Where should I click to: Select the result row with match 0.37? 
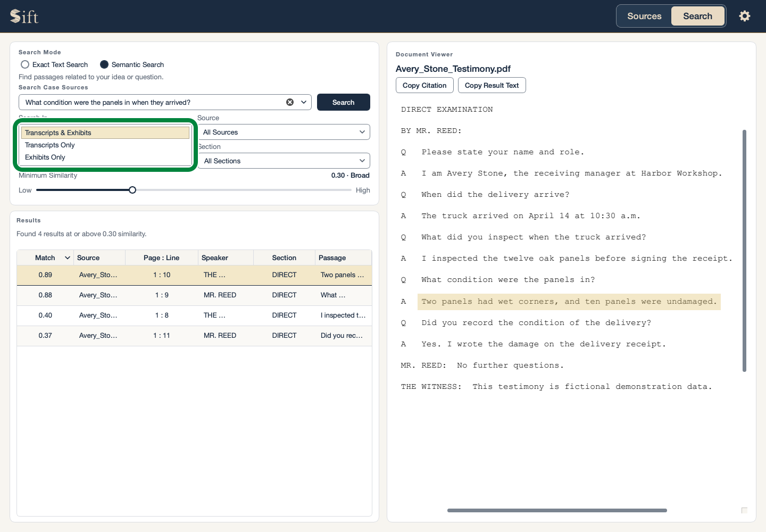point(194,336)
